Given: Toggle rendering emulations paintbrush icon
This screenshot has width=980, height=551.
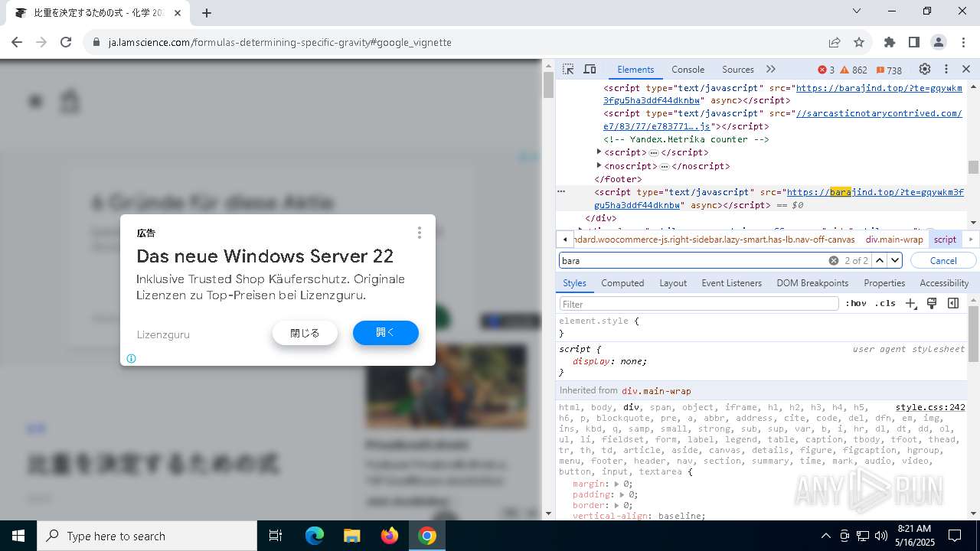Looking at the screenshot, I should 932,304.
